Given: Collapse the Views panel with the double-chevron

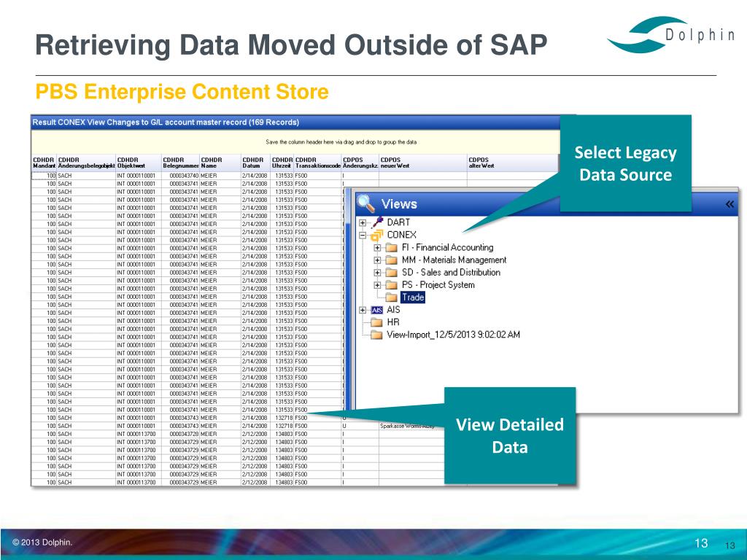Looking at the screenshot, I should point(729,204).
